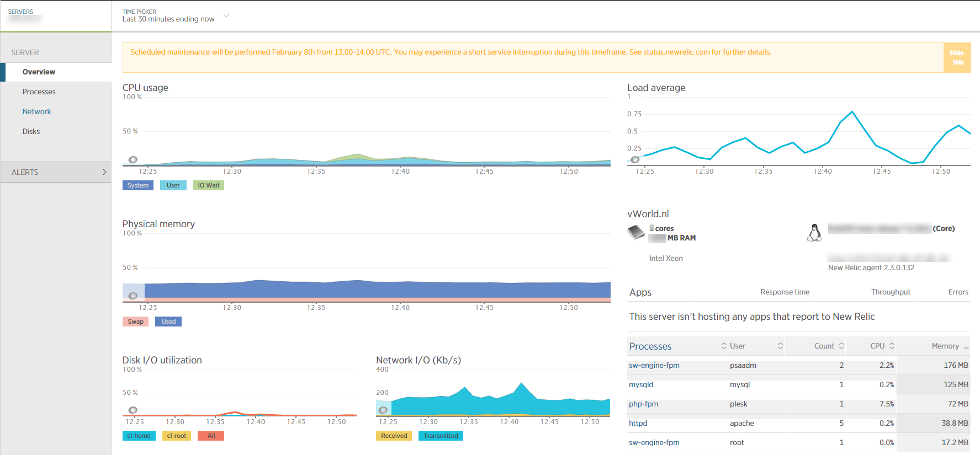The height and width of the screenshot is (455, 980).
Task: Toggle the IO Wait series legend
Action: [x=208, y=185]
